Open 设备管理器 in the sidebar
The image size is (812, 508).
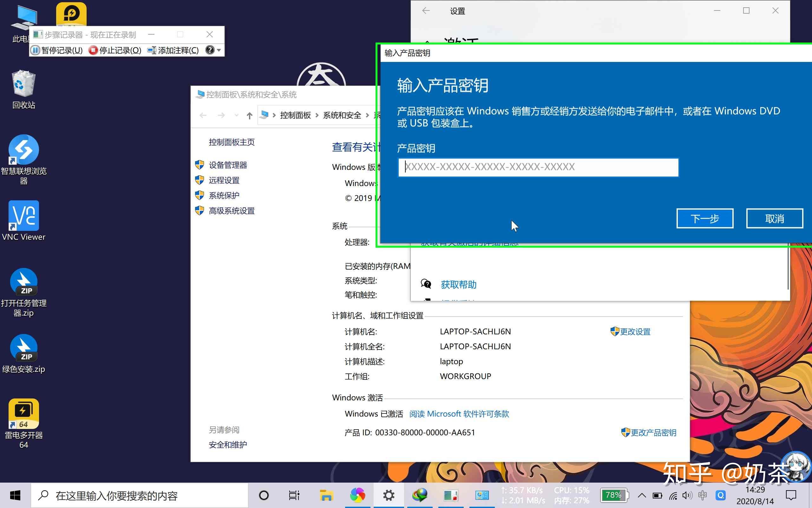228,165
